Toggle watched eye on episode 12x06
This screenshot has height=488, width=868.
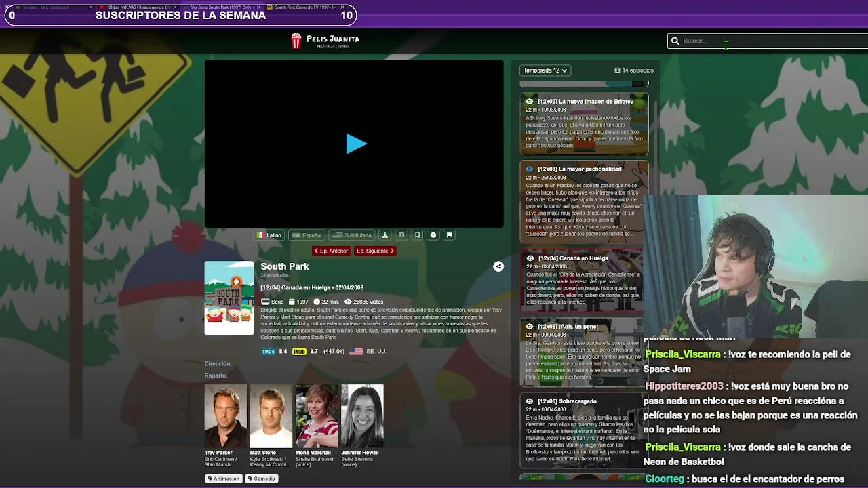tap(530, 401)
